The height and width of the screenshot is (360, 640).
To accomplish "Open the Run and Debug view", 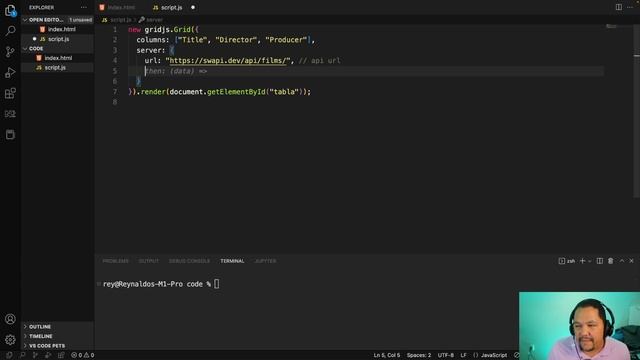I will coord(10,72).
